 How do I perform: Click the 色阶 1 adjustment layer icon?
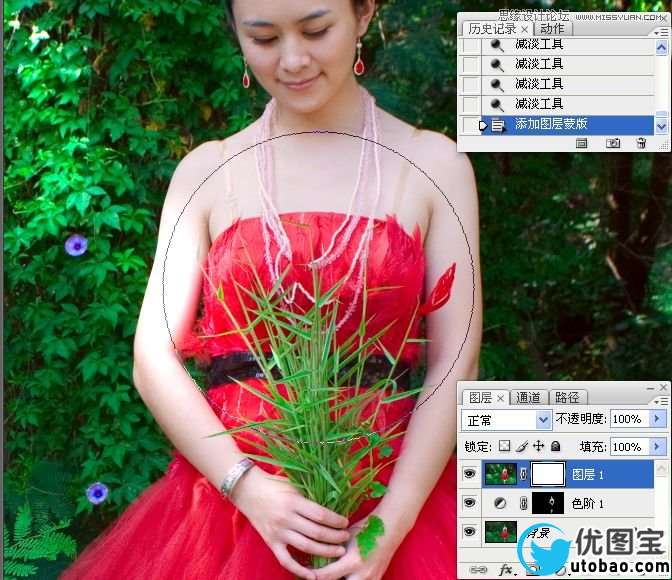[x=500, y=503]
